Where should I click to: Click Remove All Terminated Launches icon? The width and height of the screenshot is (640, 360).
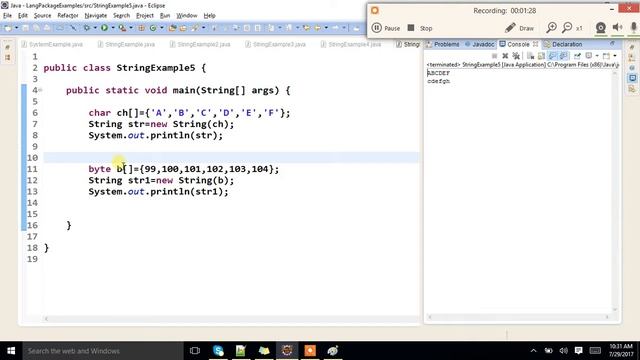tap(516, 56)
